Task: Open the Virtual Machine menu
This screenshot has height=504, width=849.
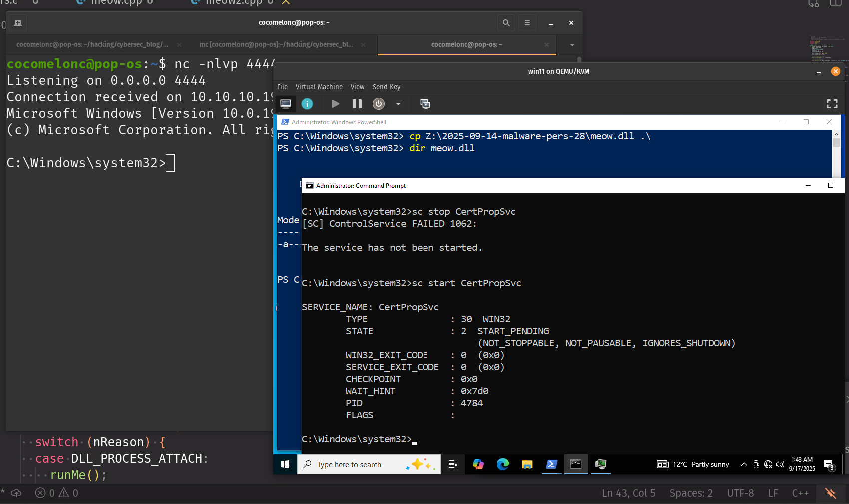Action: point(319,87)
